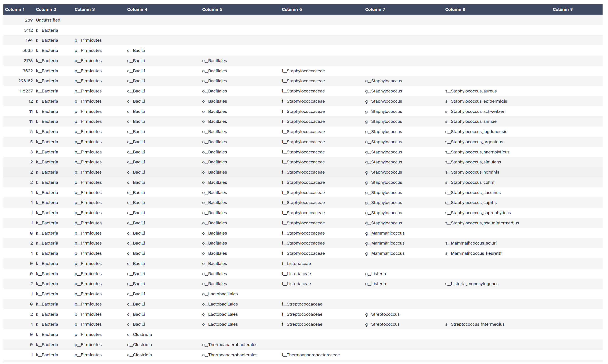Click the Column 2 header

tap(46, 9)
